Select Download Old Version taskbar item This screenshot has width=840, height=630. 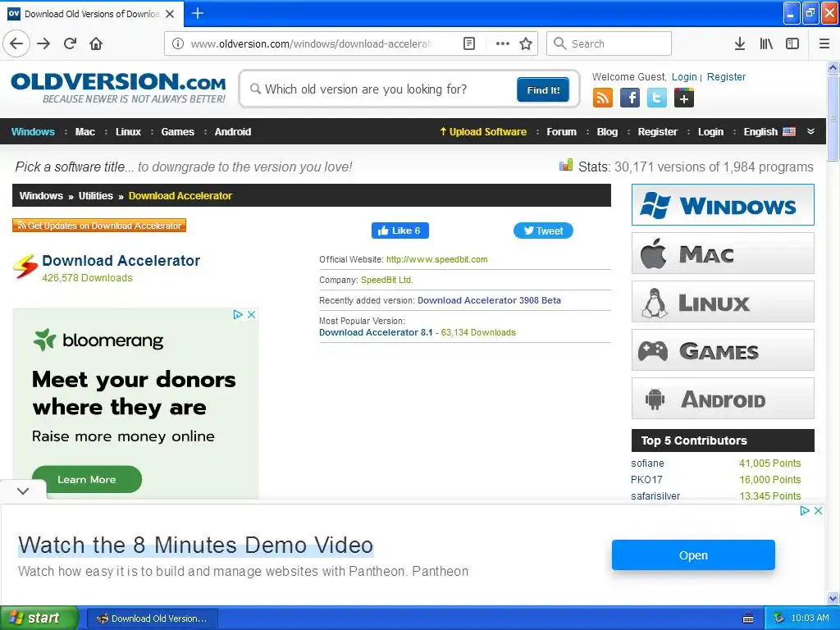click(152, 619)
